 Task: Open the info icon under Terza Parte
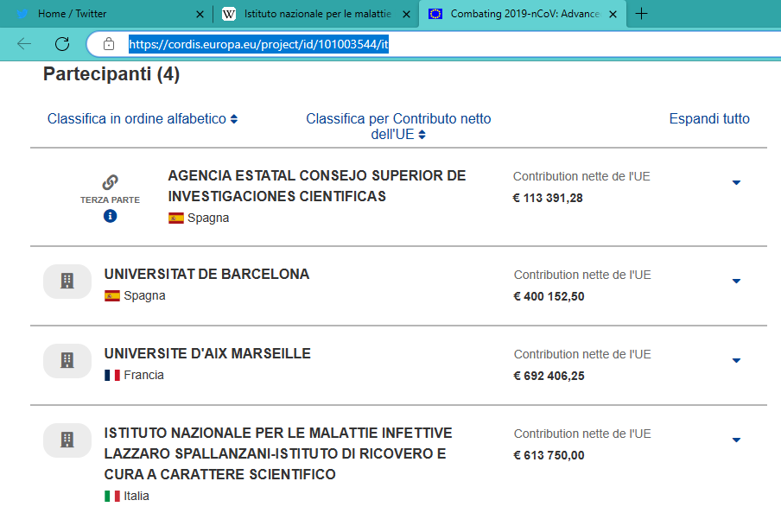tap(110, 216)
